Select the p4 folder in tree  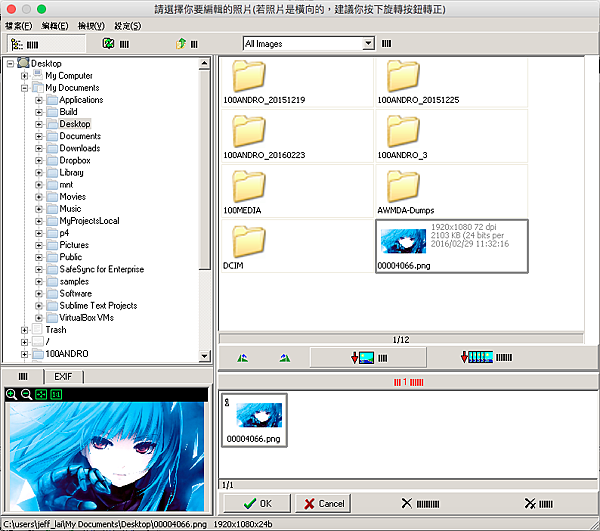pyautogui.click(x=64, y=233)
